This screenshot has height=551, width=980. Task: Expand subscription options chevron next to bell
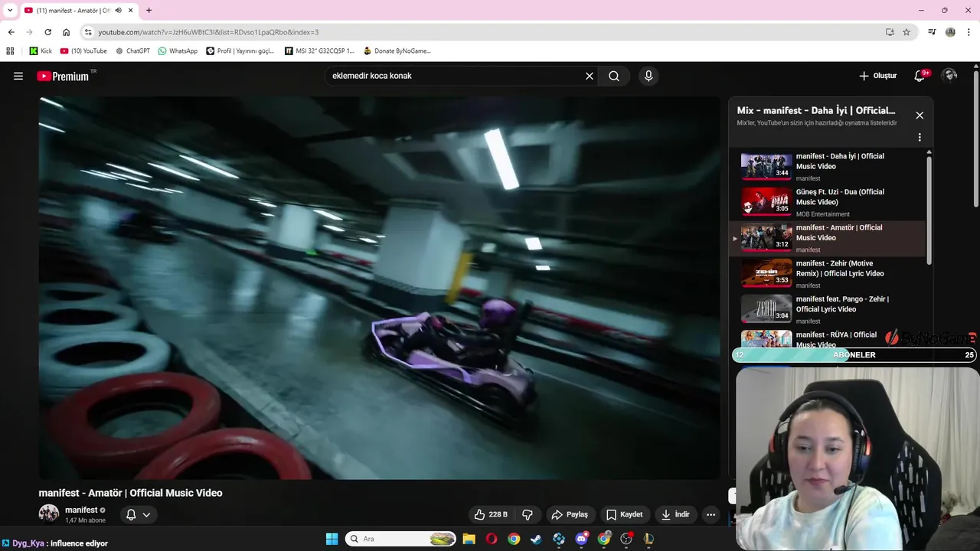tap(146, 514)
